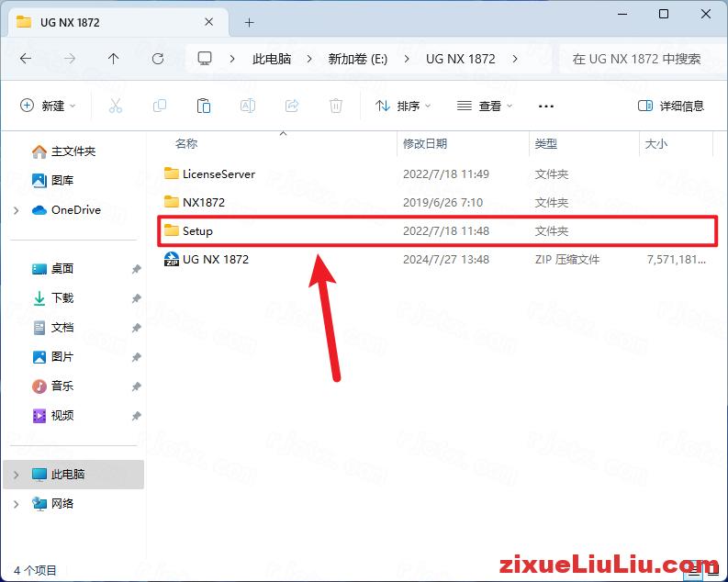Click the Cut scissors icon
The height and width of the screenshot is (582, 728).
tap(115, 106)
